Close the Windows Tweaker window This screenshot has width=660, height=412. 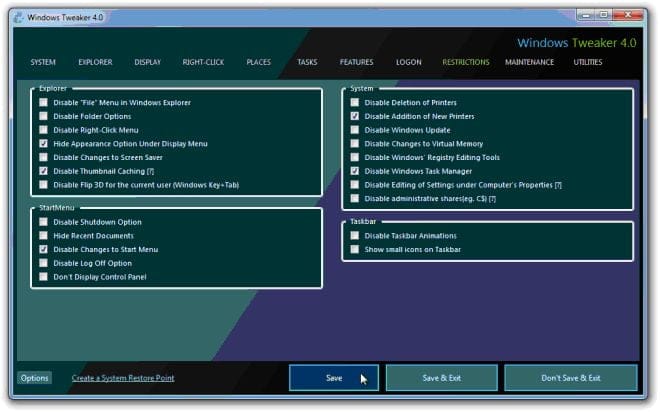click(x=628, y=15)
